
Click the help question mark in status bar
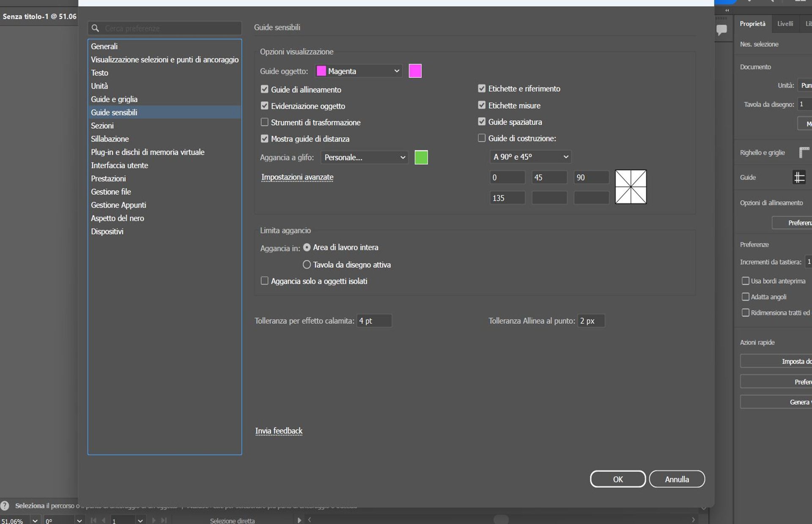click(x=5, y=505)
